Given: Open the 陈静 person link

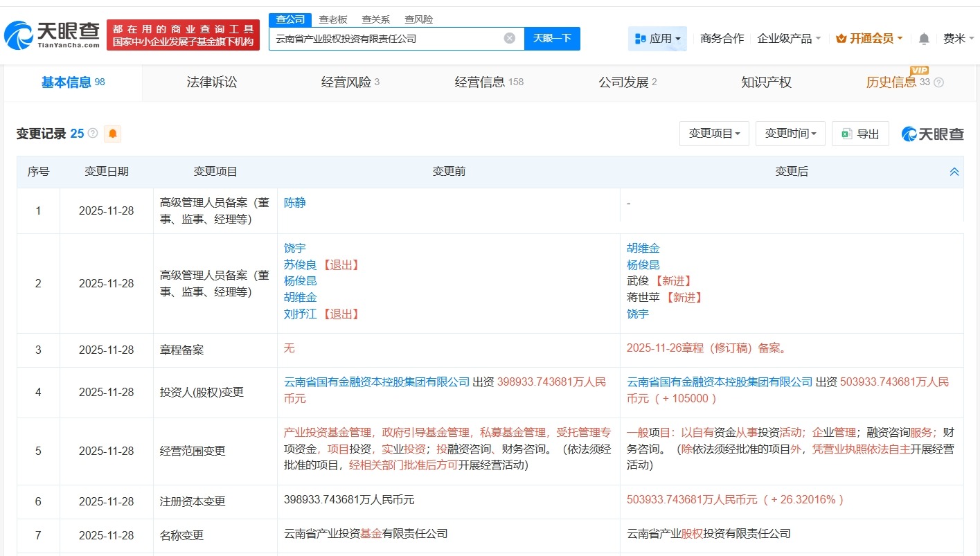Looking at the screenshot, I should click(x=295, y=202).
